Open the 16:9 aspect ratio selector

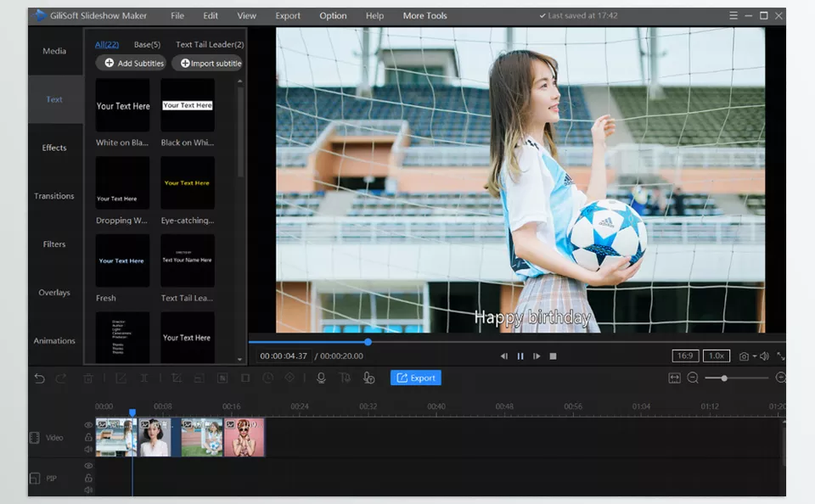685,356
